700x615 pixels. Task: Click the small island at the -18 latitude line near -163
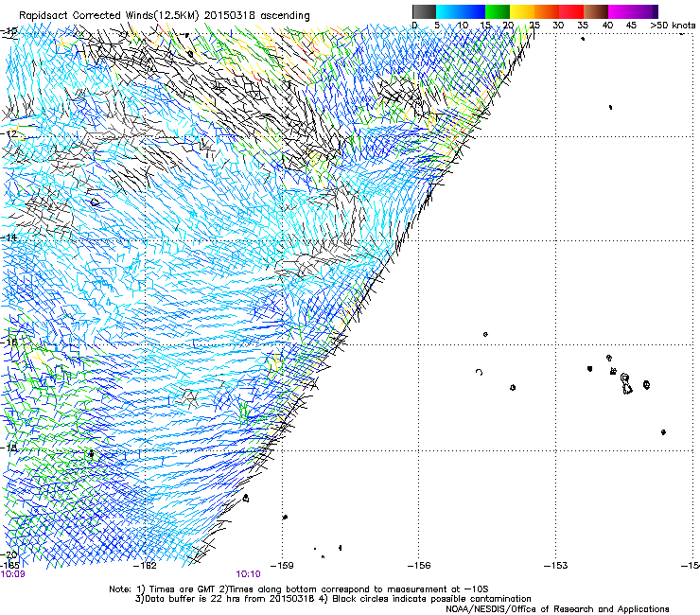pyautogui.click(x=91, y=454)
